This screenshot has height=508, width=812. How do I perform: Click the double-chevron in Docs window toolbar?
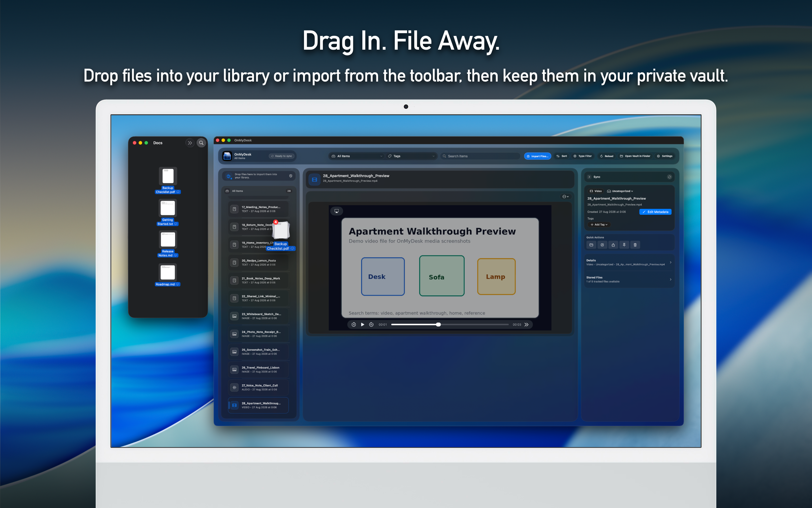(x=190, y=143)
